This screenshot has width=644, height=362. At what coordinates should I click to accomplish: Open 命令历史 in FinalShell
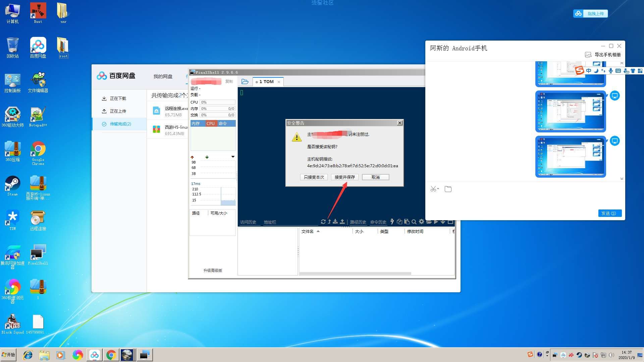tap(378, 222)
